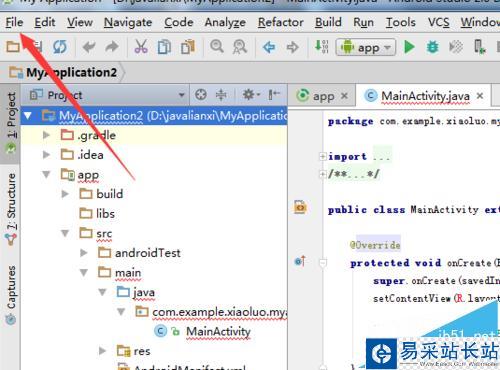Open the Refactor menu
This screenshot has height=370, width=500.
(281, 22)
